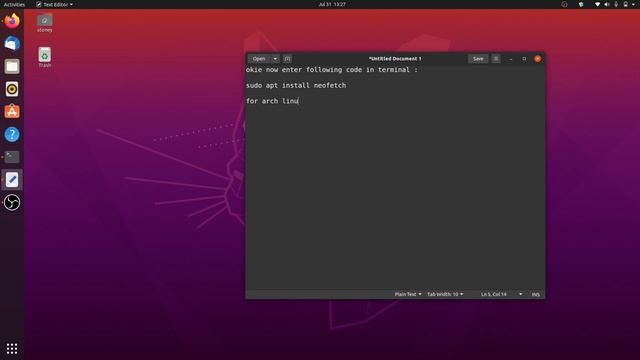This screenshot has height=360, width=640.
Task: Launch Rhythmbox music player from dock
Action: coord(12,89)
